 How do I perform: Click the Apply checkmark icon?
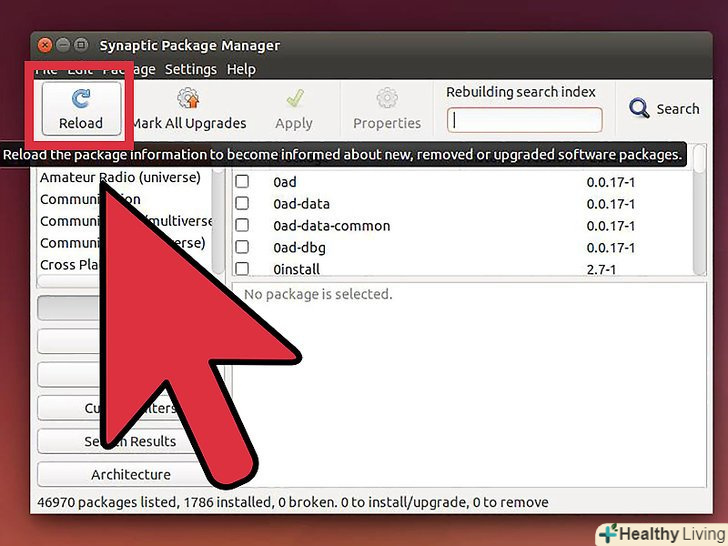[x=295, y=98]
